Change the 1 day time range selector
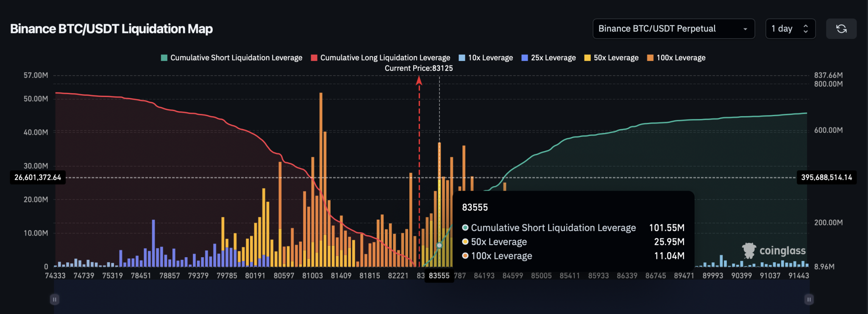 (790, 29)
